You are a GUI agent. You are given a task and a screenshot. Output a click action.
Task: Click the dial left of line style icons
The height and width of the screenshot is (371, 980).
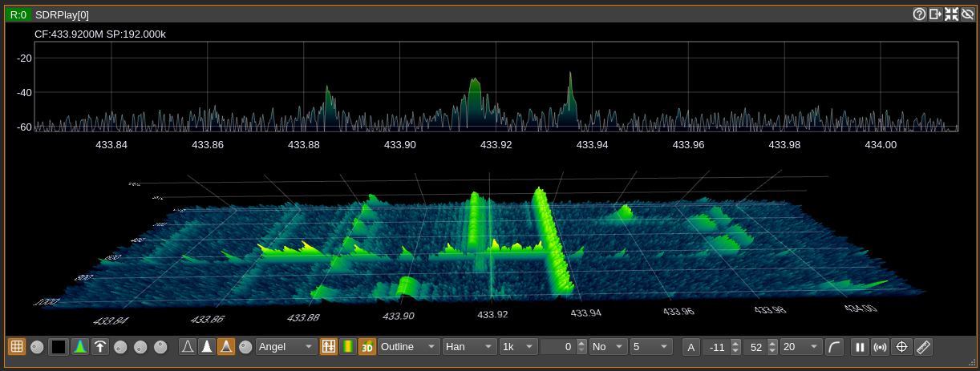160,347
